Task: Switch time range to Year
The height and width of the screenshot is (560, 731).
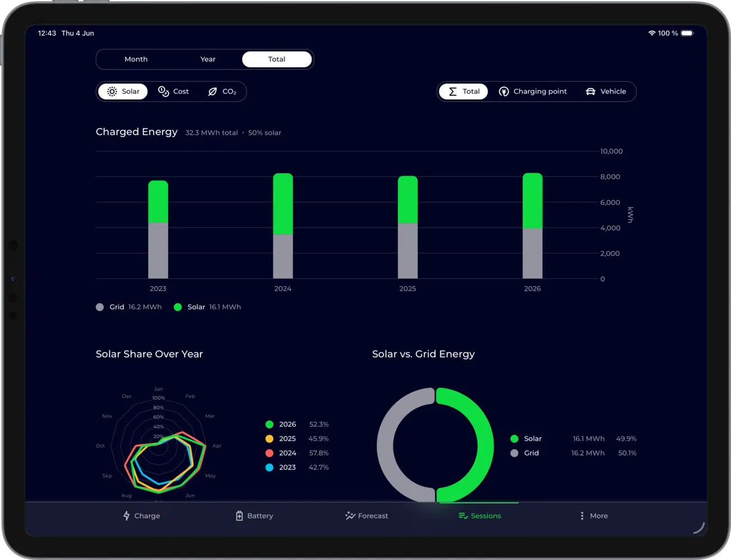Action: [x=208, y=59]
